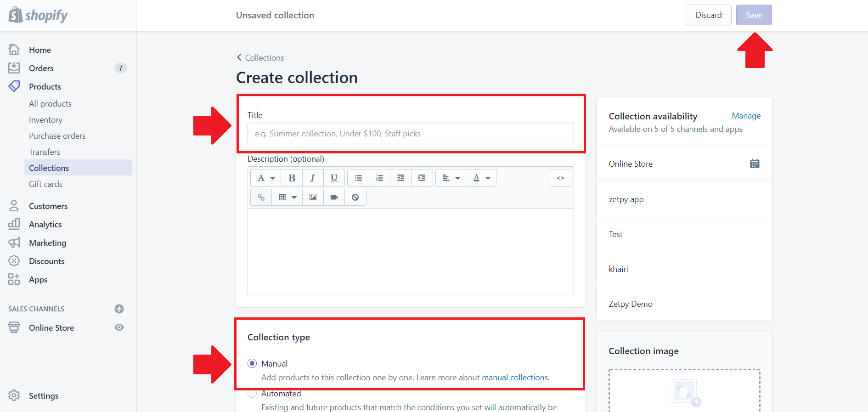Select Collections in the sidebar
The width and height of the screenshot is (868, 412).
78,168
